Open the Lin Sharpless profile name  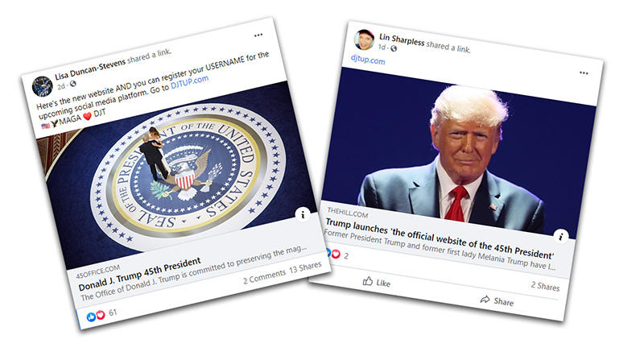pos(402,39)
